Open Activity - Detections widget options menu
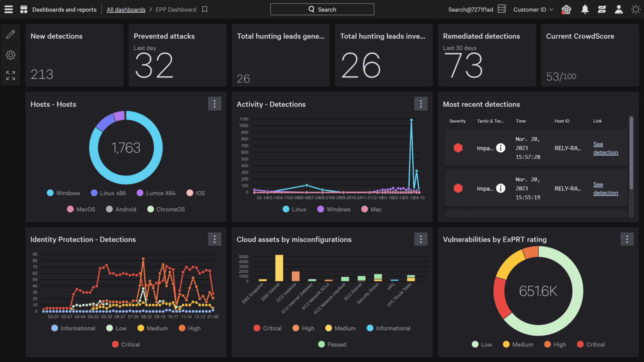Image resolution: width=644 pixels, height=362 pixels. coord(421,104)
